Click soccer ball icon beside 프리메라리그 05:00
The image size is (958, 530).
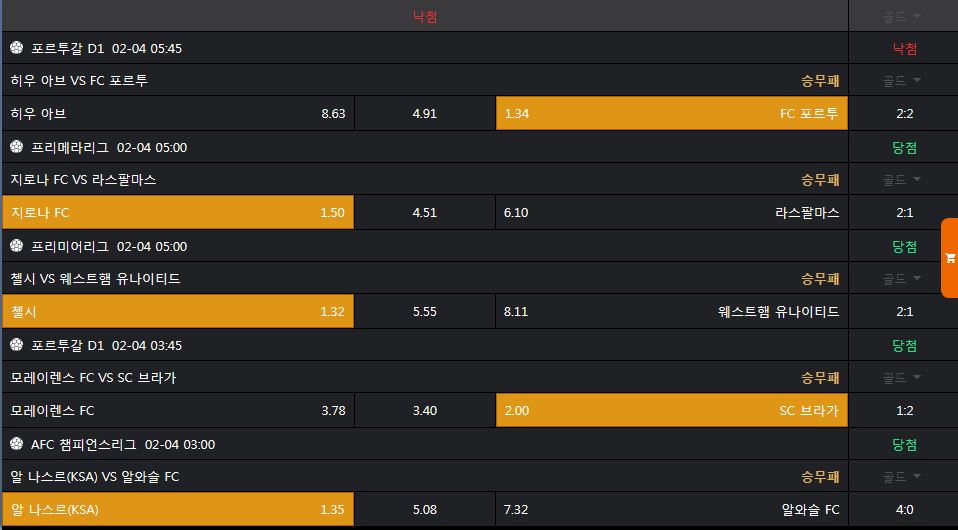pyautogui.click(x=17, y=147)
